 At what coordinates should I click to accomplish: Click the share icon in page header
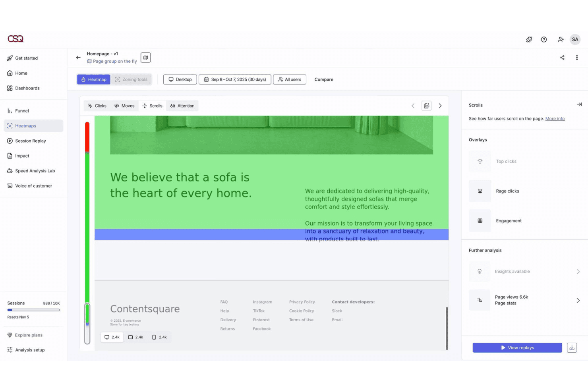[x=562, y=58]
